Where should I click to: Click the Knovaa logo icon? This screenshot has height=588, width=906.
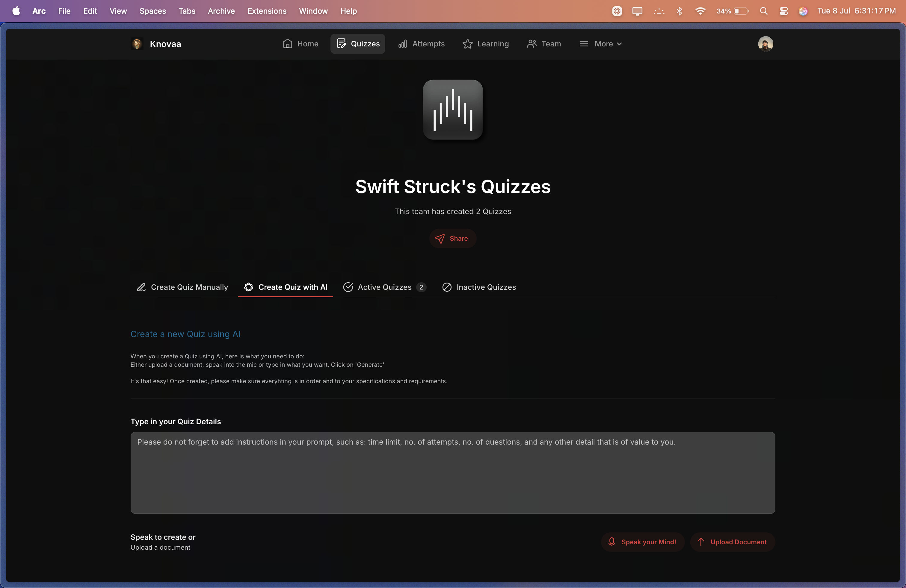point(137,44)
